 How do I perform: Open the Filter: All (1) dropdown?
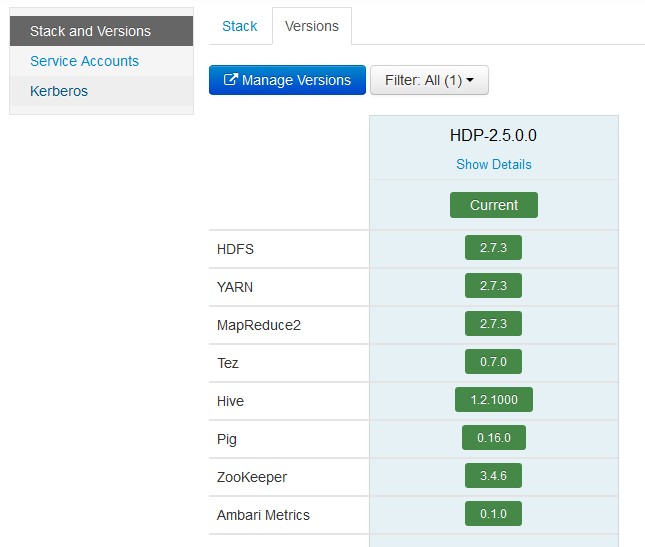click(x=429, y=81)
